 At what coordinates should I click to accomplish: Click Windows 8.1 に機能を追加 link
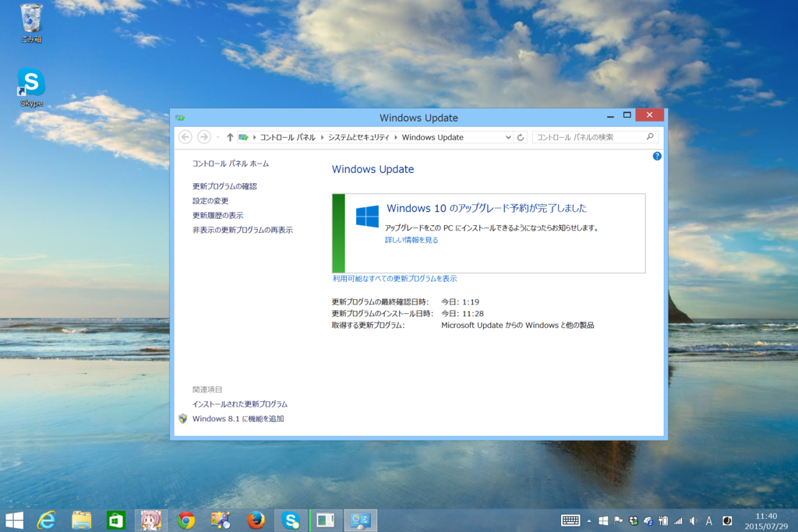(x=238, y=418)
